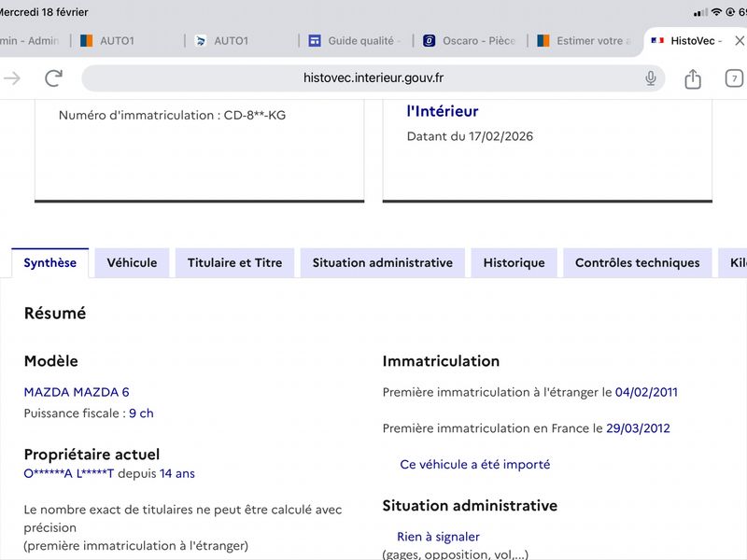
Task: Switch to the Oscaro - Pièce tab
Action: pyautogui.click(x=470, y=41)
